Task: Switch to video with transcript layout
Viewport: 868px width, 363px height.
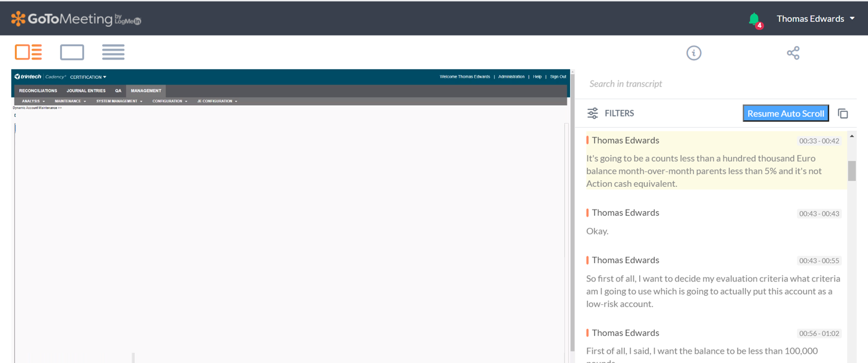Action: [x=28, y=52]
